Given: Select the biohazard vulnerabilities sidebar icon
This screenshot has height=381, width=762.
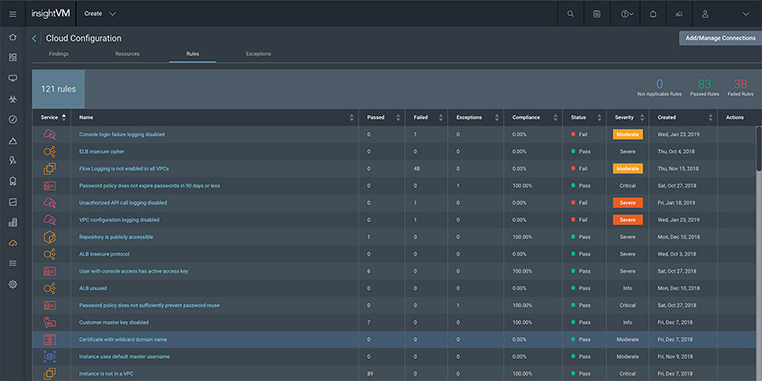Looking at the screenshot, I should tap(13, 99).
